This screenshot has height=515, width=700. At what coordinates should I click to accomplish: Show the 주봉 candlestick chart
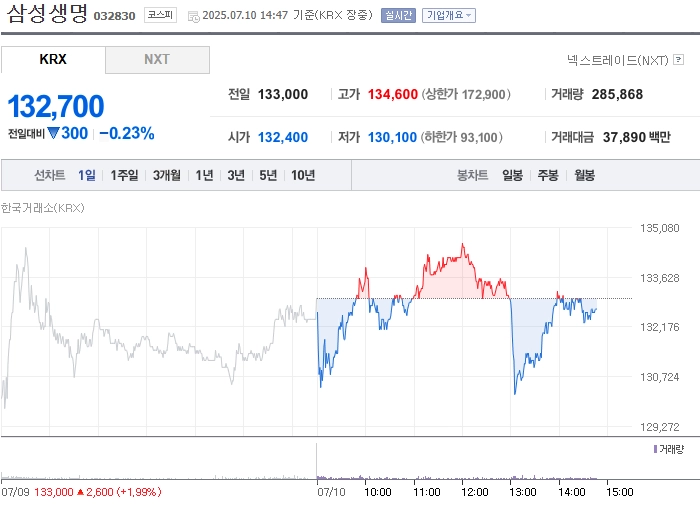point(548,175)
